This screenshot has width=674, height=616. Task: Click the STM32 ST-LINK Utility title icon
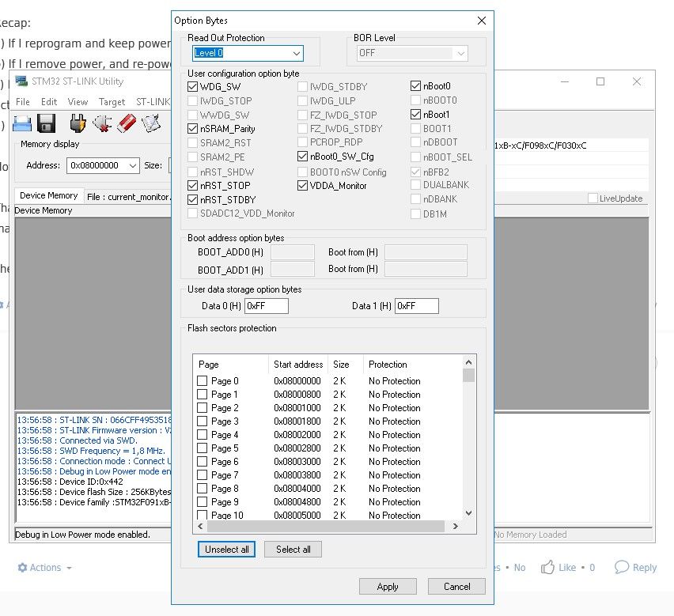(21, 81)
